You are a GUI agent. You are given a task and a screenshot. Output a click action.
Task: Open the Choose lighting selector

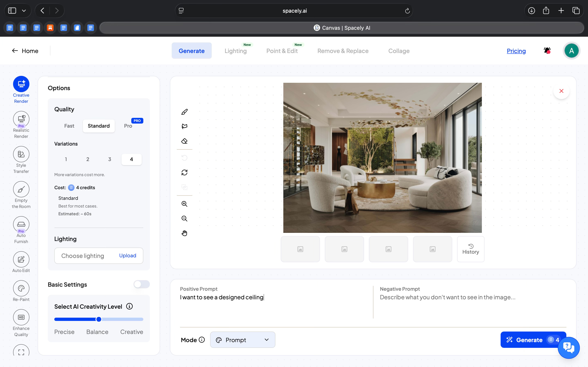point(83,256)
